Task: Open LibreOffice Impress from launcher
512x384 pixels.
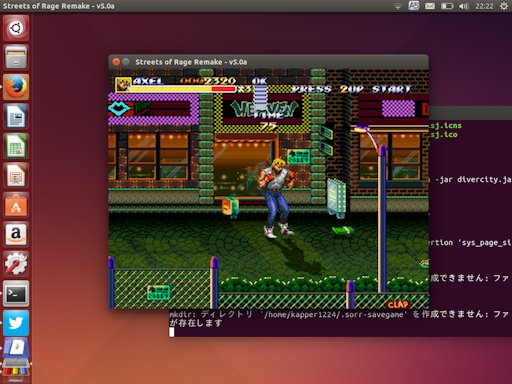Action: 16,175
